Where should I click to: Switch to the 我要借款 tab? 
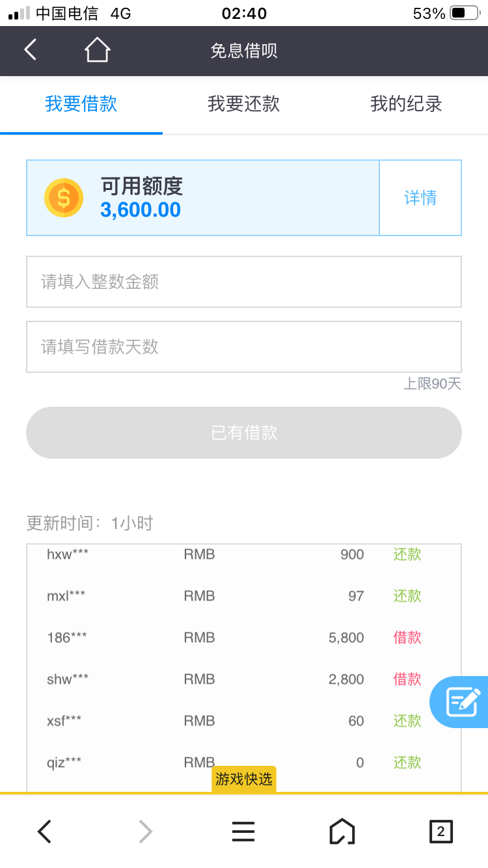[81, 104]
